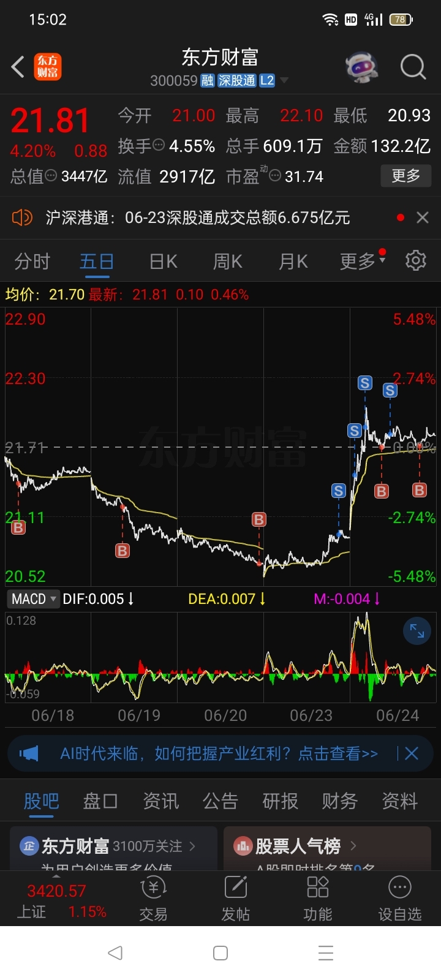The height and width of the screenshot is (980, 441).
Task: Tap the 市盈 info icon
Action: click(x=275, y=176)
